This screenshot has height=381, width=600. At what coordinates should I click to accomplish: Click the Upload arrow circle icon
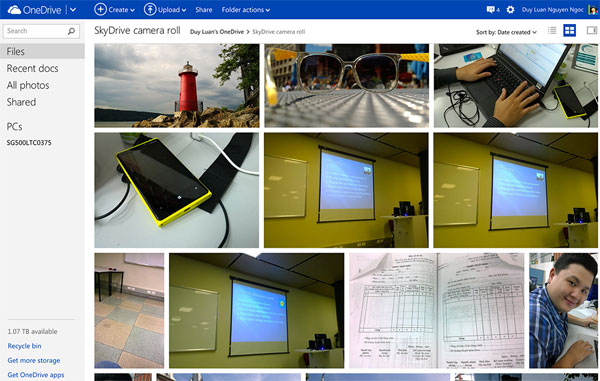(150, 10)
